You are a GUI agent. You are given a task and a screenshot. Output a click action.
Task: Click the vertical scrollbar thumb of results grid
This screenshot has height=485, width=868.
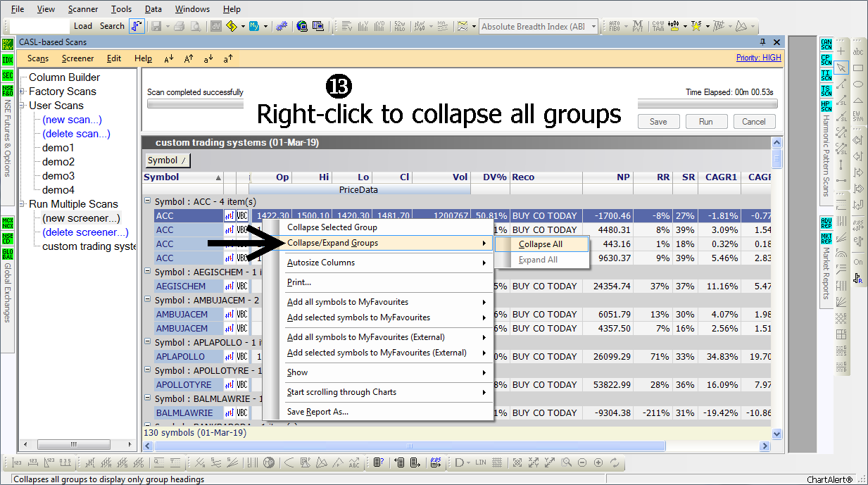coord(776,158)
